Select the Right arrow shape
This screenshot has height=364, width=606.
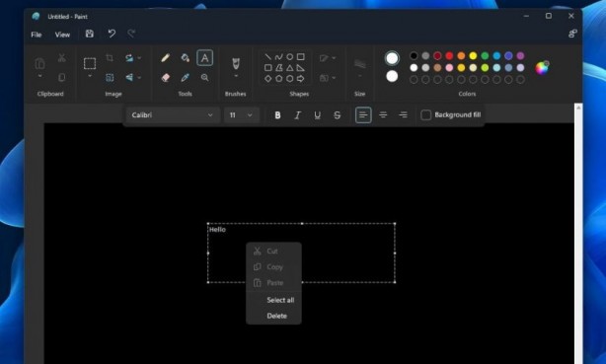click(300, 79)
